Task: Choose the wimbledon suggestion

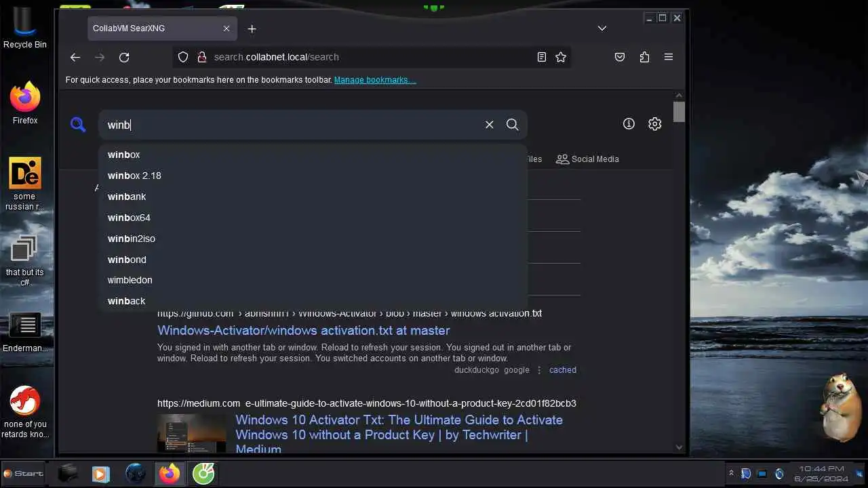Action: 313,280
